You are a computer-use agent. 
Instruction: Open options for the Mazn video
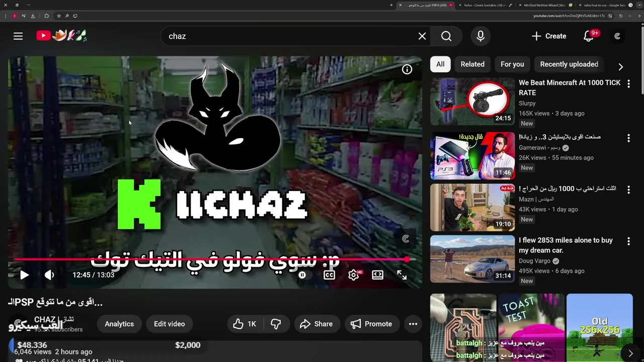point(628,190)
